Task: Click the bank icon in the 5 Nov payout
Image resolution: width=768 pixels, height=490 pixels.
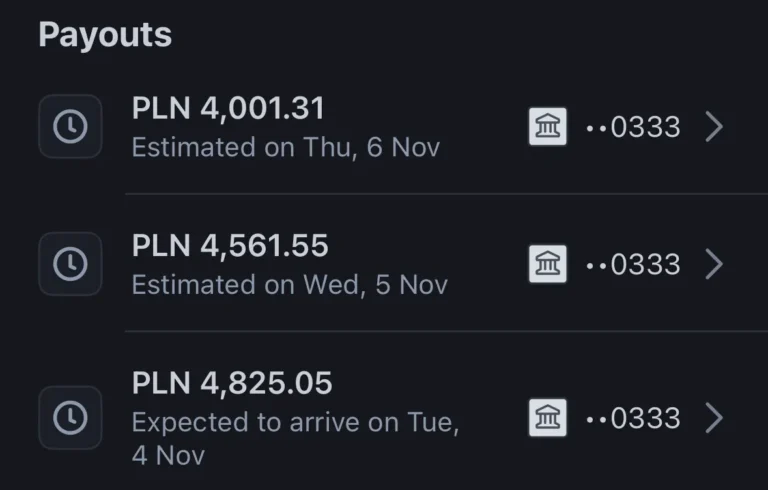Action: (548, 264)
